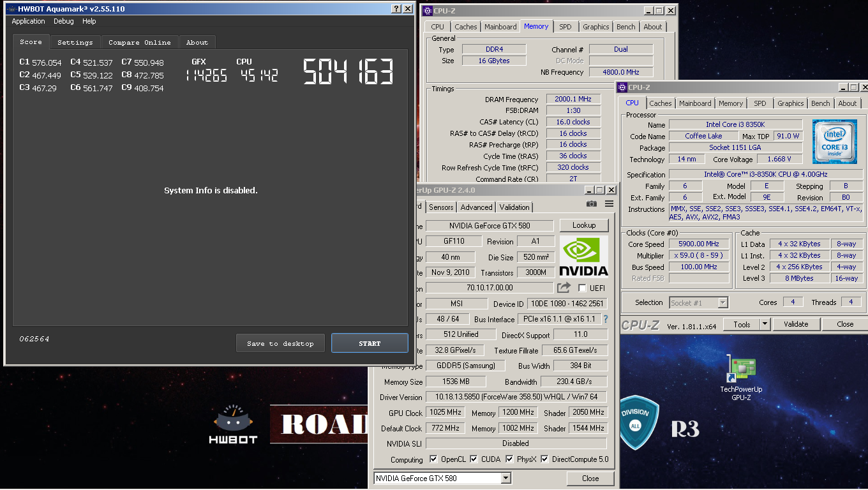Click the Driver Version field in GPU-Z

click(x=516, y=397)
